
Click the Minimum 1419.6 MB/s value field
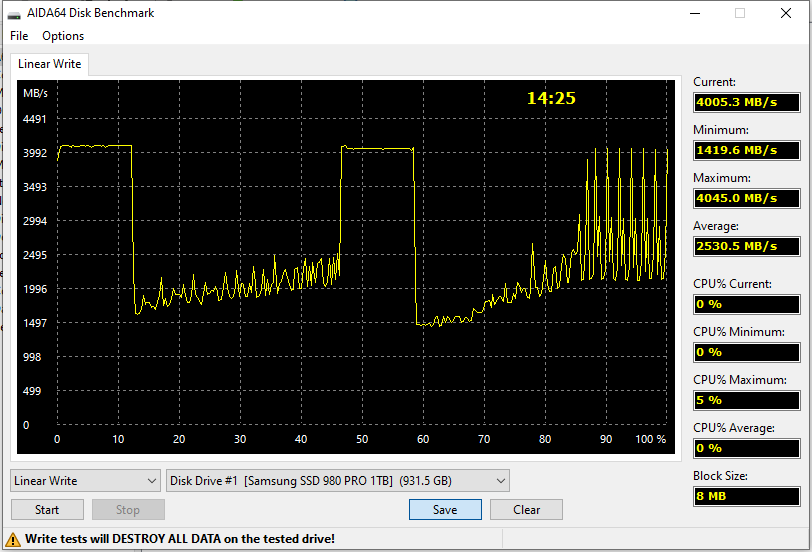click(747, 150)
